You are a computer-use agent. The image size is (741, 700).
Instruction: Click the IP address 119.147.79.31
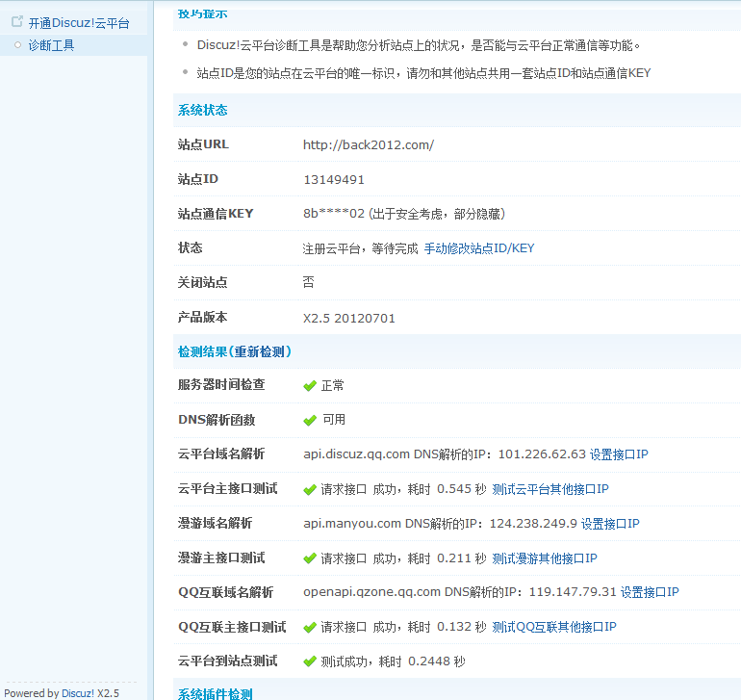click(573, 592)
